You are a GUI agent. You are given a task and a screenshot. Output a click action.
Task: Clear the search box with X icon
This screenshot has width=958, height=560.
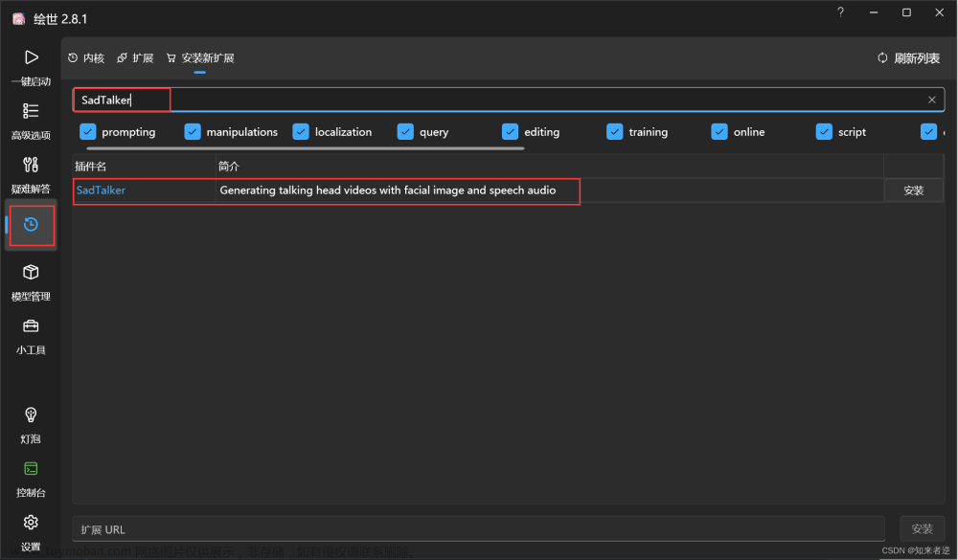coord(932,100)
